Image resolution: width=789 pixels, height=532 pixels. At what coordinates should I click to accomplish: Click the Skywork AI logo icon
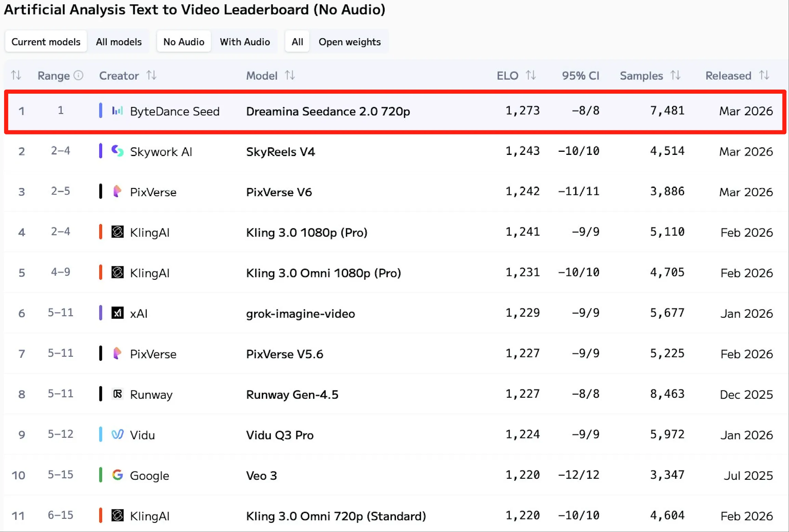tap(117, 151)
